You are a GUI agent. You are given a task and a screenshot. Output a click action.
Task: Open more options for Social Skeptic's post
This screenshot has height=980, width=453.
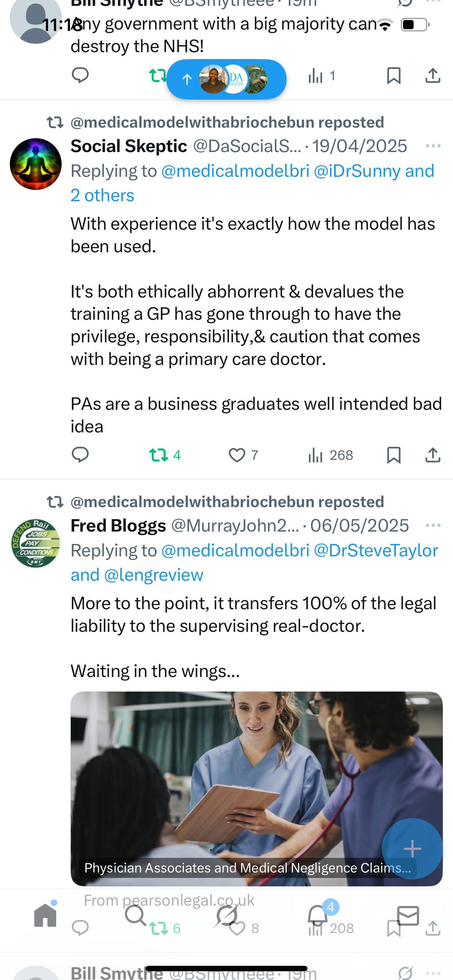433,146
